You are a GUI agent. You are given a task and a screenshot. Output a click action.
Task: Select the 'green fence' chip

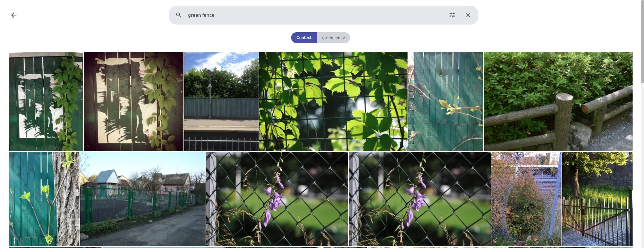click(333, 38)
